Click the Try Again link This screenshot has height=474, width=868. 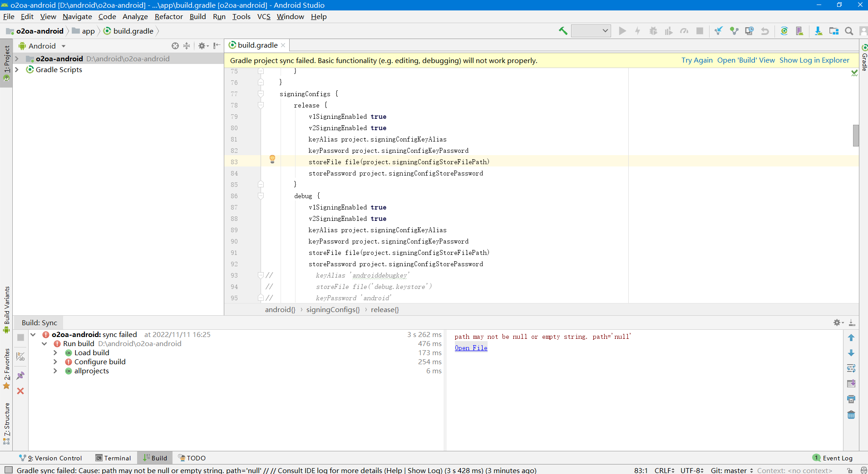(x=697, y=60)
